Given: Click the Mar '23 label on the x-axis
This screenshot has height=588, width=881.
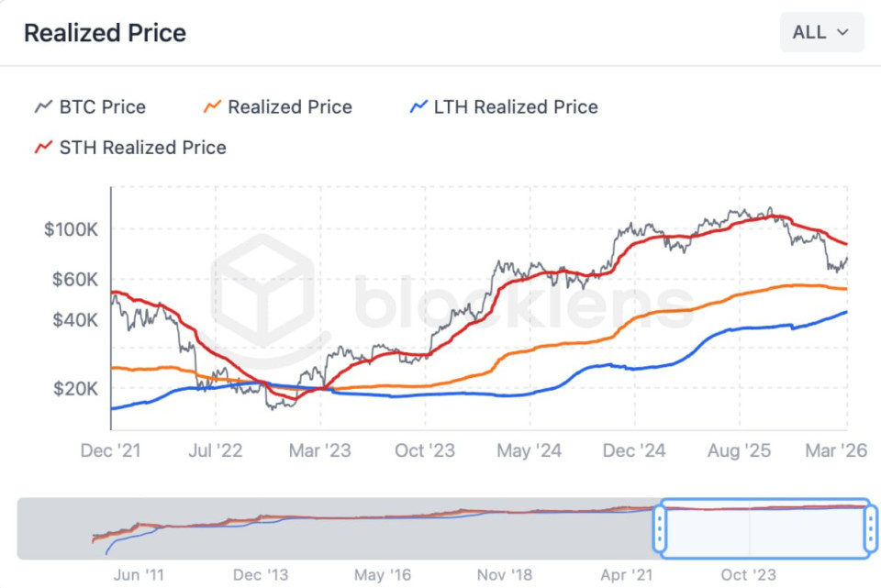Looking at the screenshot, I should [318, 450].
